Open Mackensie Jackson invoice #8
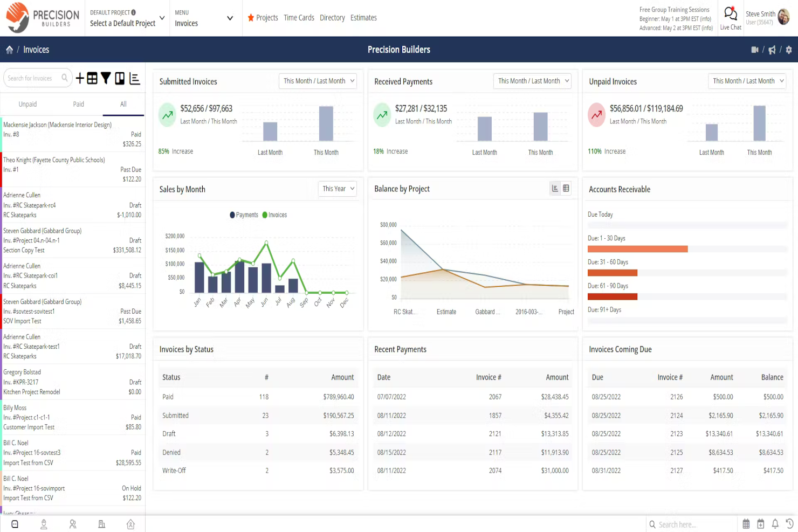Image resolution: width=798 pixels, height=532 pixels. [x=72, y=134]
